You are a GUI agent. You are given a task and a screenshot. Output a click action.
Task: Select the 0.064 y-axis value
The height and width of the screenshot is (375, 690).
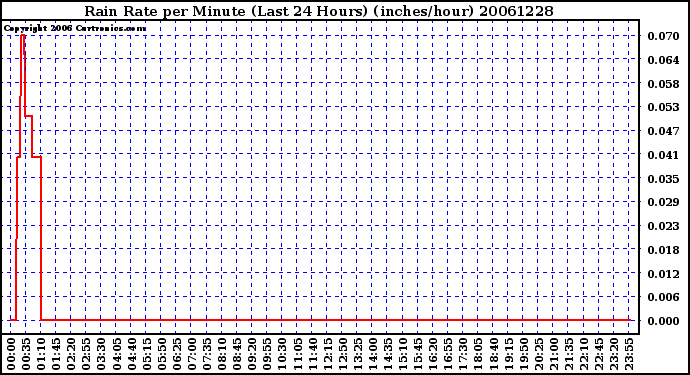pos(663,60)
